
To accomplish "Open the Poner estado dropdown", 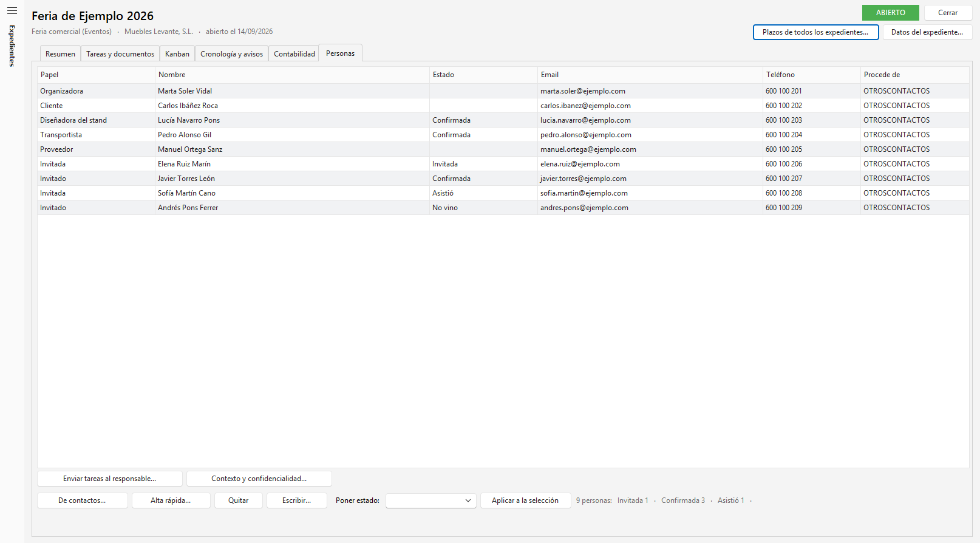I will coord(431,500).
